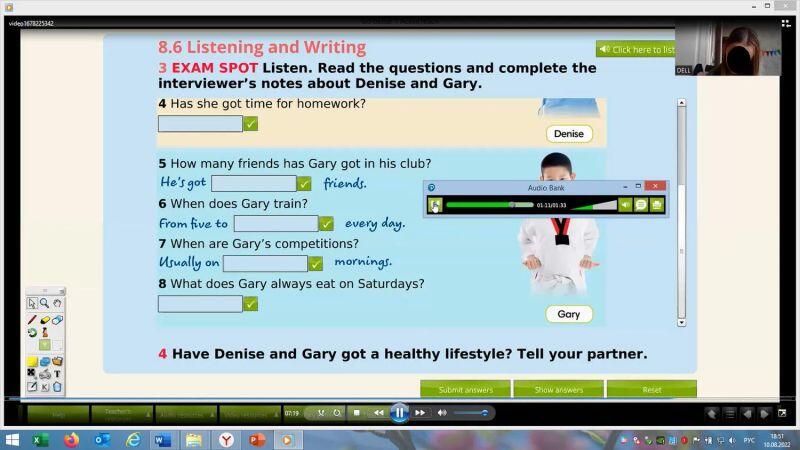Viewport: 800px width, 450px height.
Task: Select the magnifier zoom tool
Action: (x=45, y=303)
